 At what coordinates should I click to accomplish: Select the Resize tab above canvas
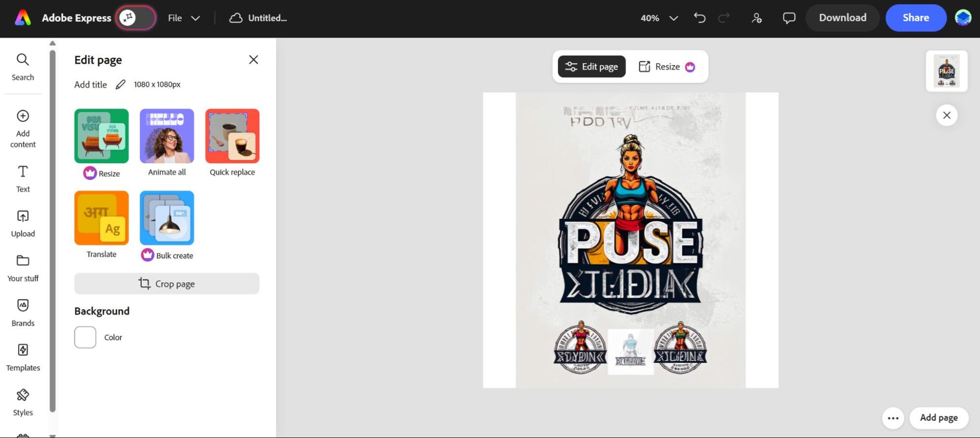667,67
